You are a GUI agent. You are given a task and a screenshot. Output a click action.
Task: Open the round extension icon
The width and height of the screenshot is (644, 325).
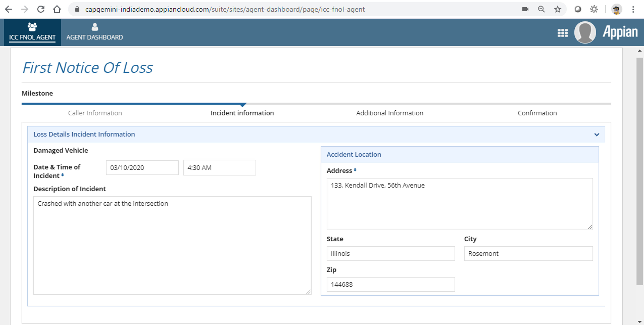(x=578, y=9)
